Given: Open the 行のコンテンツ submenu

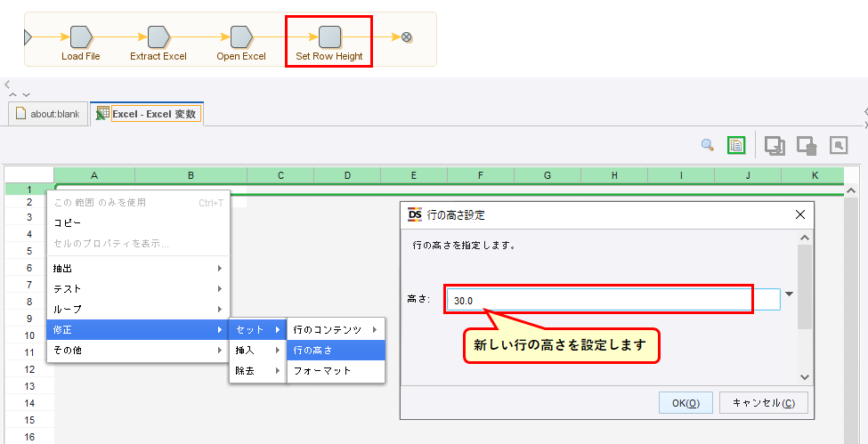Looking at the screenshot, I should [336, 330].
